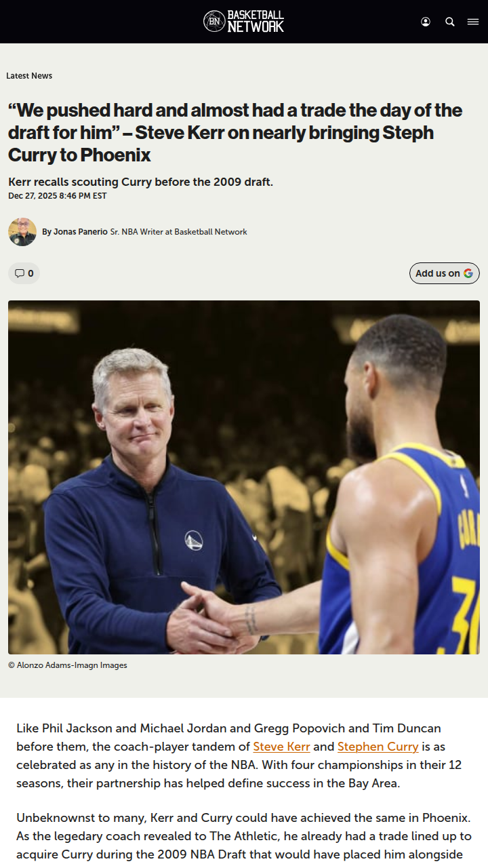
Task: Click the subtitle about scouting Curry
Action: point(140,182)
